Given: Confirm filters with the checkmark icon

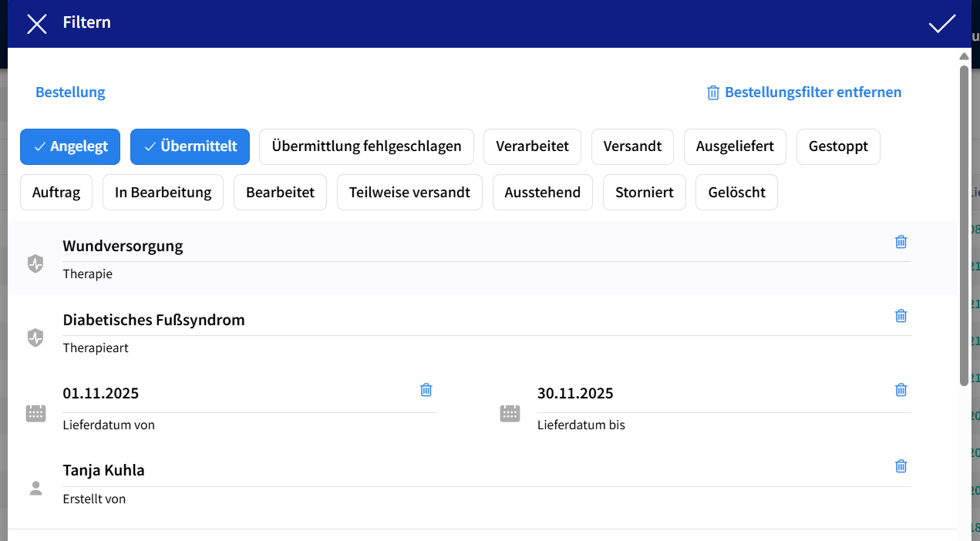Looking at the screenshot, I should click(x=941, y=24).
